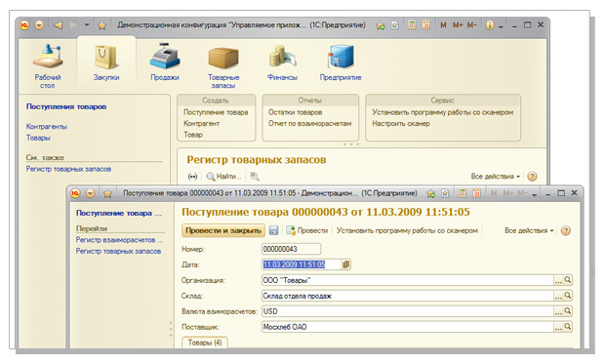Click the 1C logo in main window title bar
The image size is (604, 364).
click(x=24, y=25)
